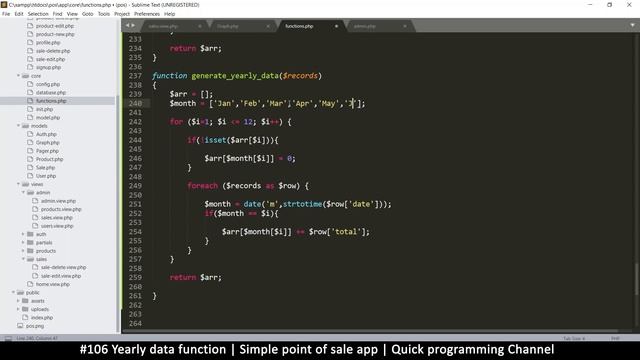Click the signup.php file icon

click(x=30, y=67)
